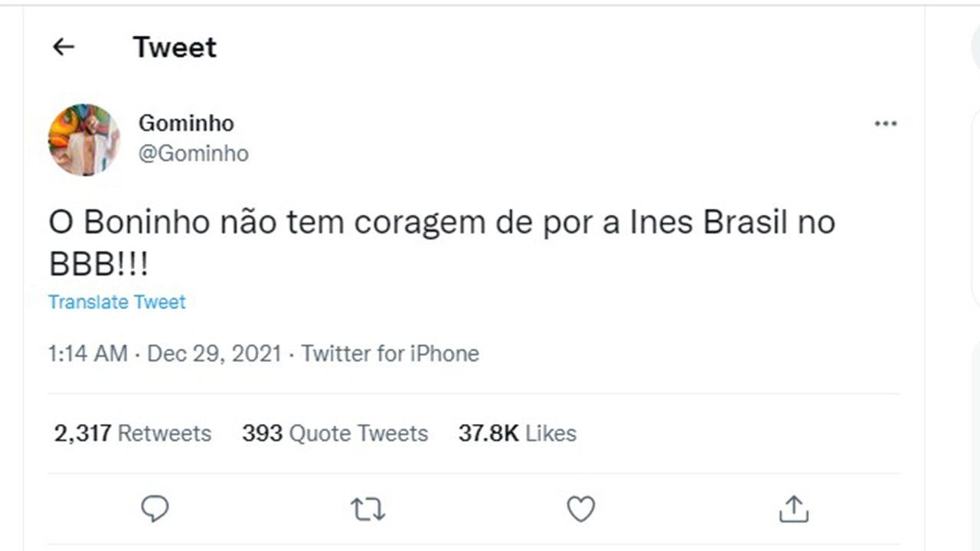Click the reply speech bubble icon
980x551 pixels.
(x=155, y=509)
